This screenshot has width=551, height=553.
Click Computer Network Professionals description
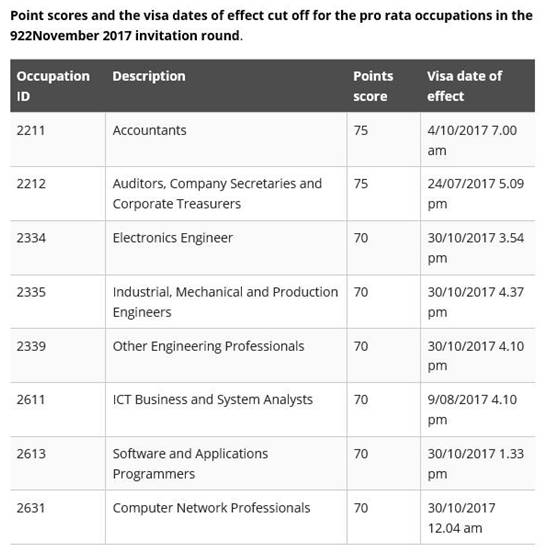tap(211, 508)
